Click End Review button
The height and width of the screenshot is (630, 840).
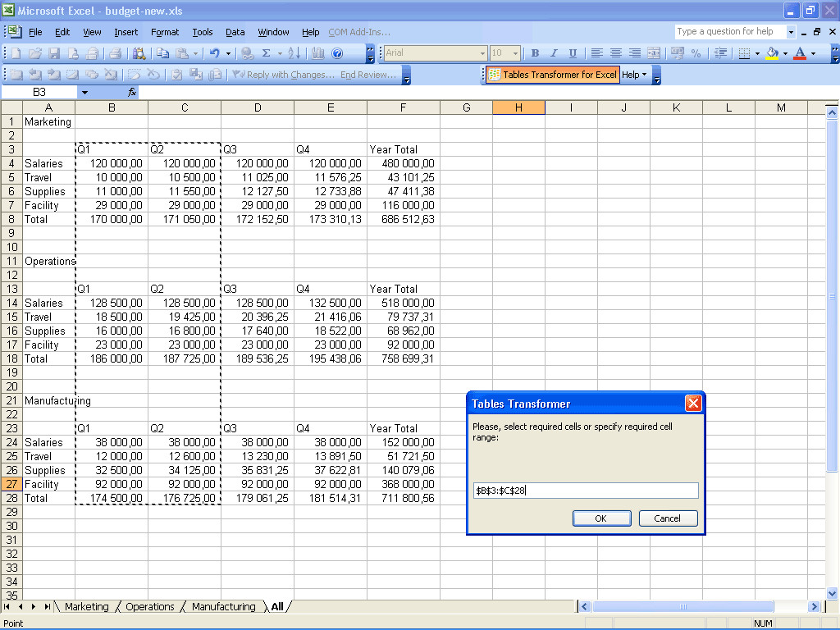368,75
